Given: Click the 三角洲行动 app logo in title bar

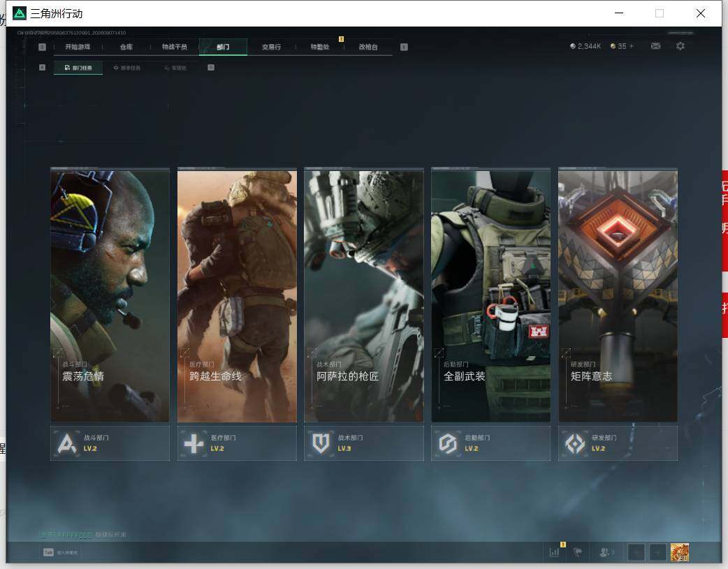Looking at the screenshot, I should click(20, 13).
